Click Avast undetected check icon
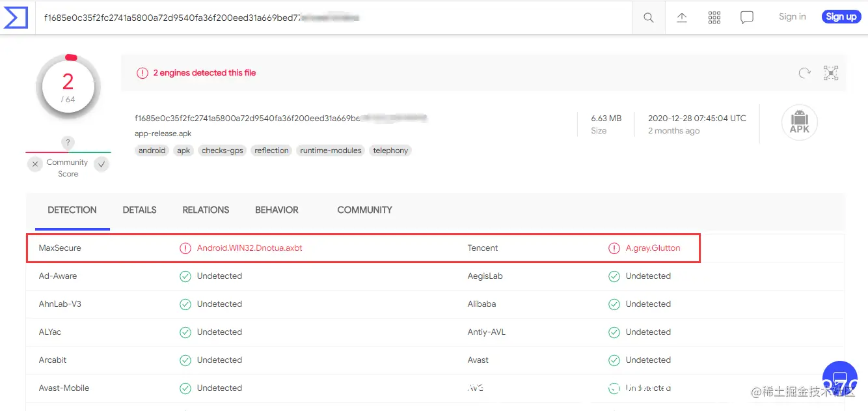The width and height of the screenshot is (868, 411). 614,360
